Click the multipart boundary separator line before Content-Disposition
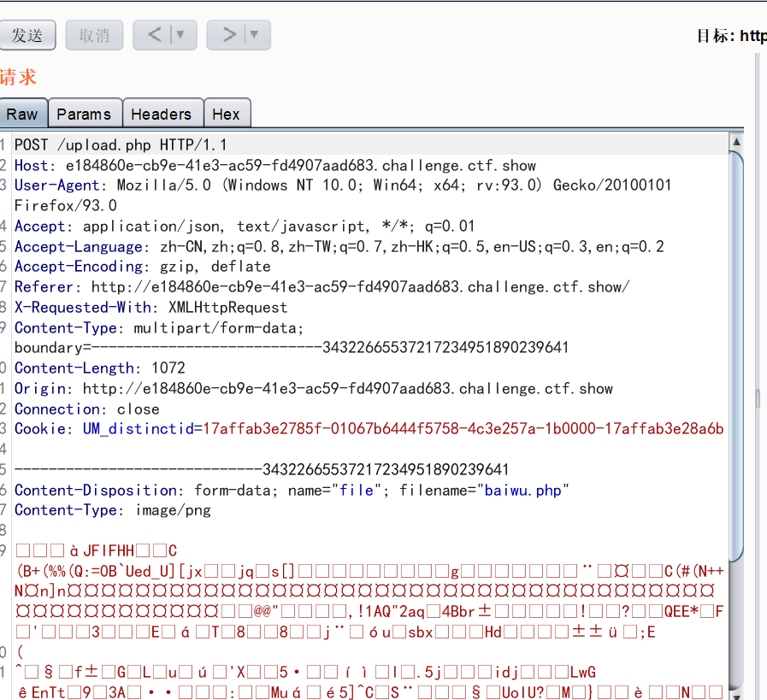Image resolution: width=767 pixels, height=700 pixels. [262, 470]
